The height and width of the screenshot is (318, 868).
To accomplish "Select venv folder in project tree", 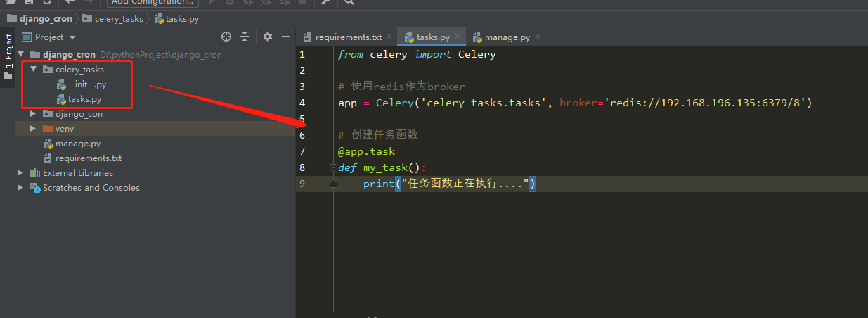I will 64,129.
